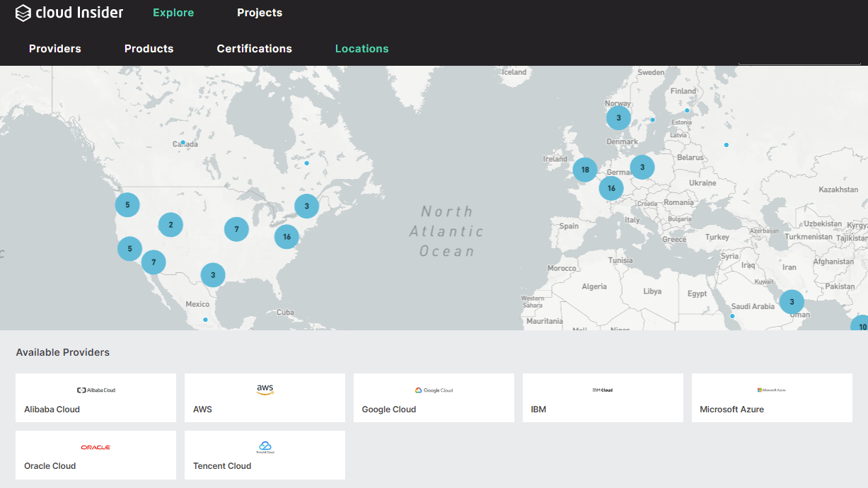Open the 2 cluster in the western US interior
Viewport: 868px width, 488px height.
170,225
